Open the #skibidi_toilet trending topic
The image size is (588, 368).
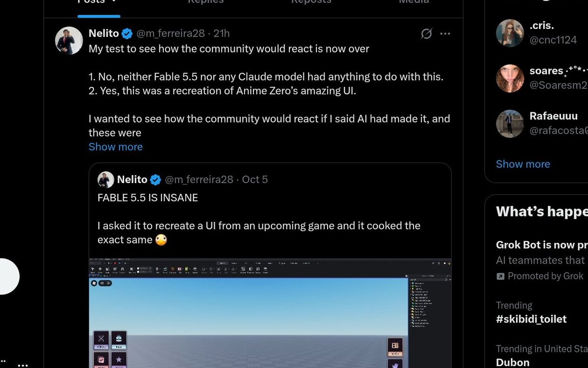pos(531,319)
